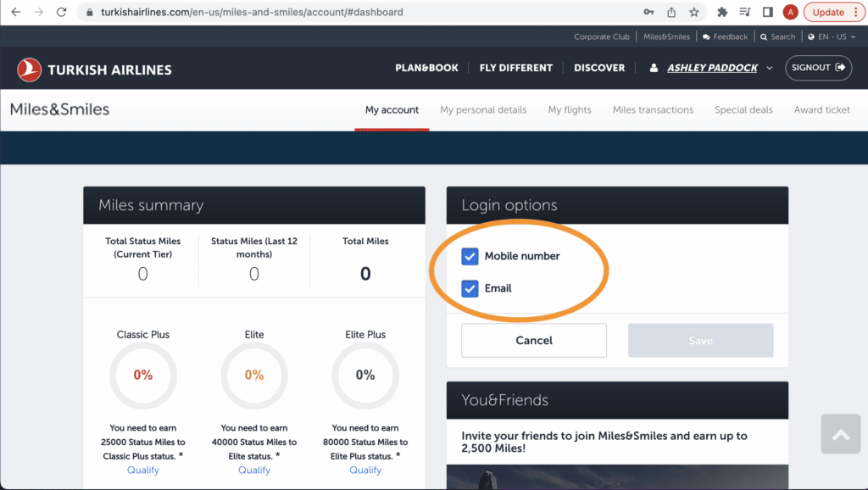Click the ASHLEY PADDOCK name link

(712, 68)
